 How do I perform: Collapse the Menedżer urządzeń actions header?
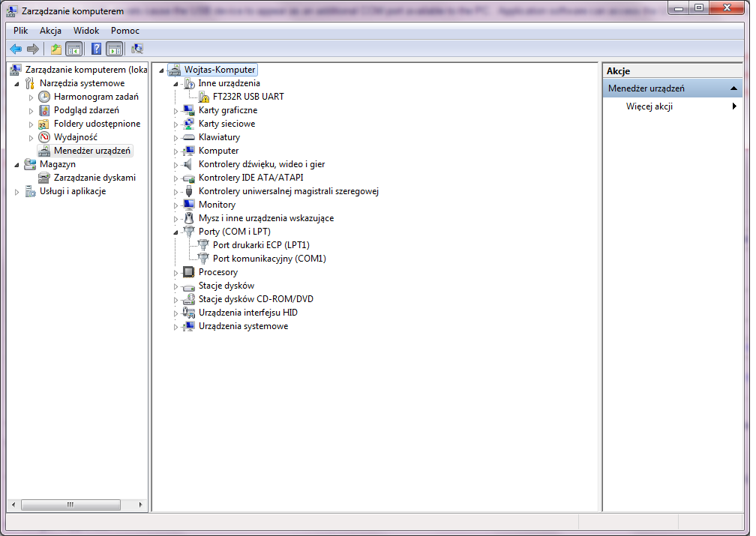tap(733, 88)
